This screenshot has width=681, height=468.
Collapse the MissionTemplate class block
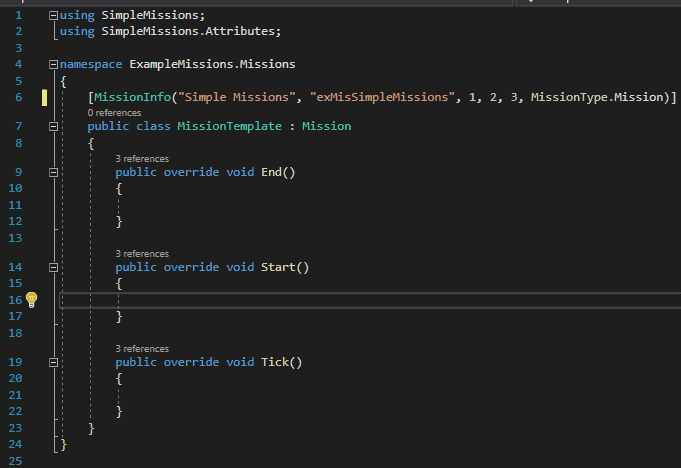point(53,127)
